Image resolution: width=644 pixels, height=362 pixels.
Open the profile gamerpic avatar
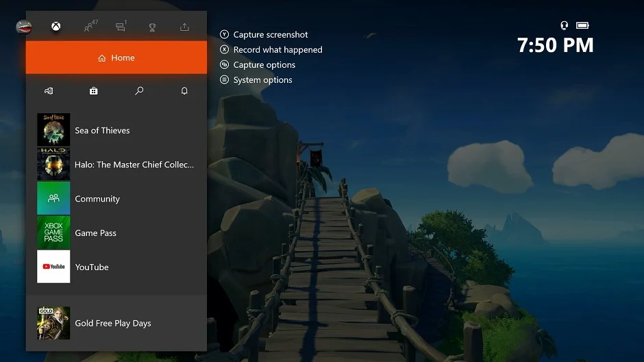tap(24, 27)
